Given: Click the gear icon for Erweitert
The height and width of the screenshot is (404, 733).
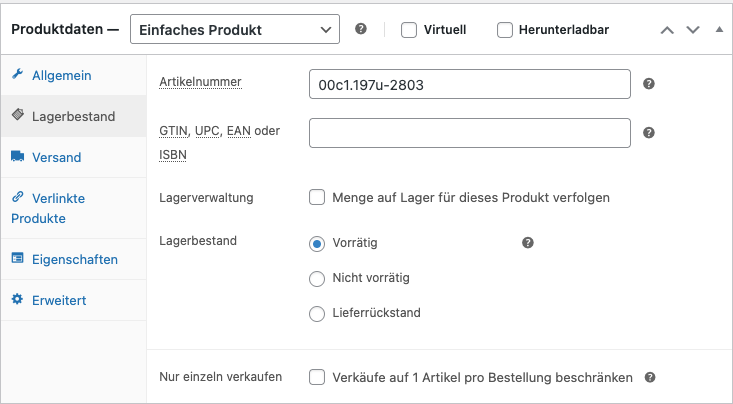Looking at the screenshot, I should [x=17, y=300].
